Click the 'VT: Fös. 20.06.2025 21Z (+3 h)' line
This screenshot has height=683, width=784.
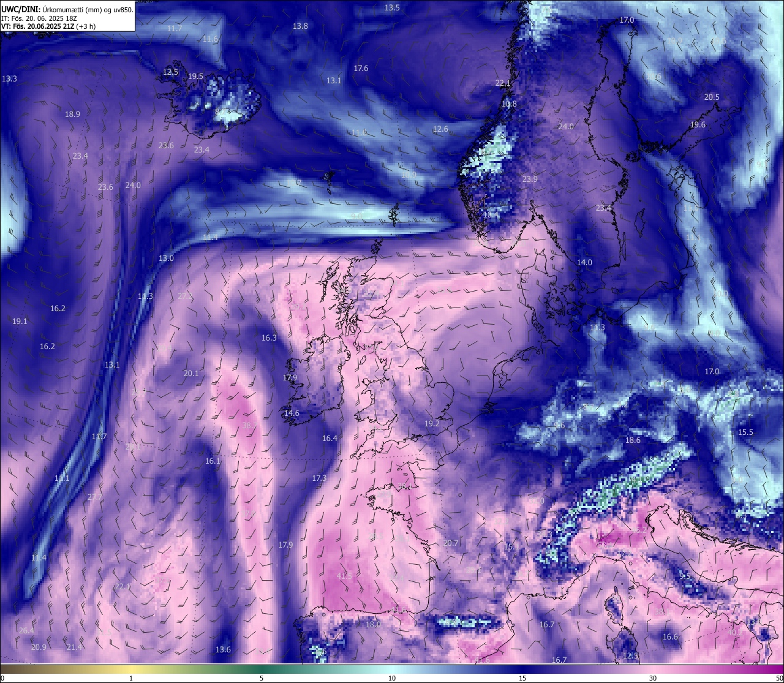tap(48, 26)
